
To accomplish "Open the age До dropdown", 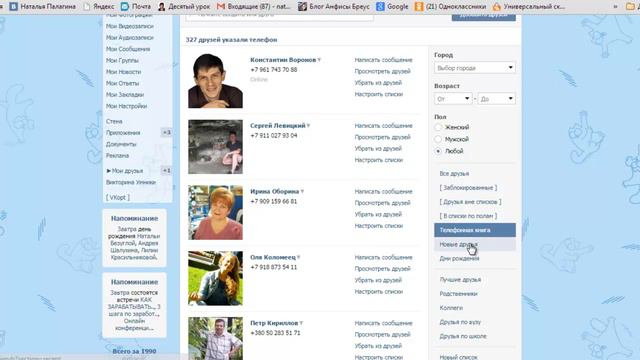I will [x=496, y=99].
